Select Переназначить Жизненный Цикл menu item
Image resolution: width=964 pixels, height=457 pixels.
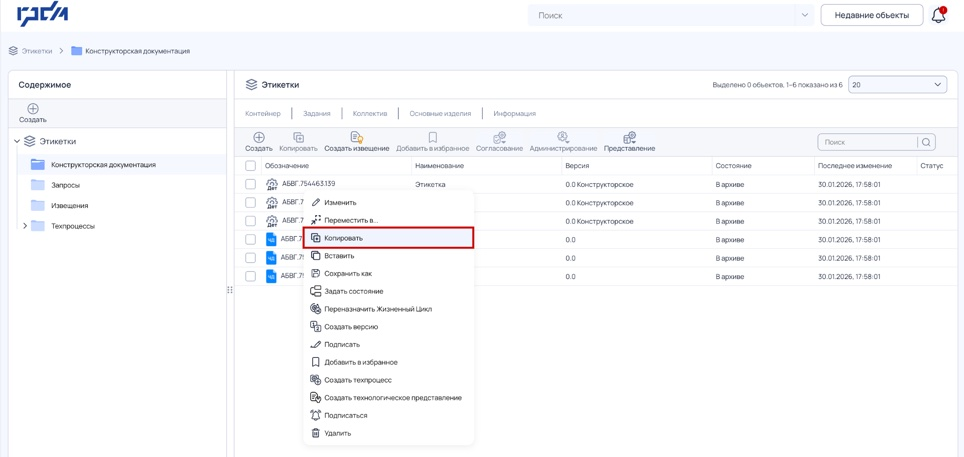(x=389, y=309)
